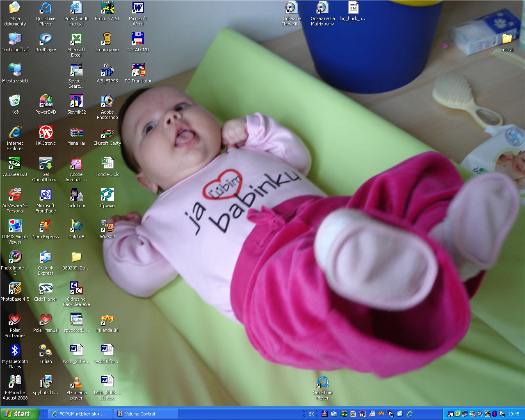The height and width of the screenshot is (420, 525).
Task: Launch Nero Express from the desktop
Action: 46,226
